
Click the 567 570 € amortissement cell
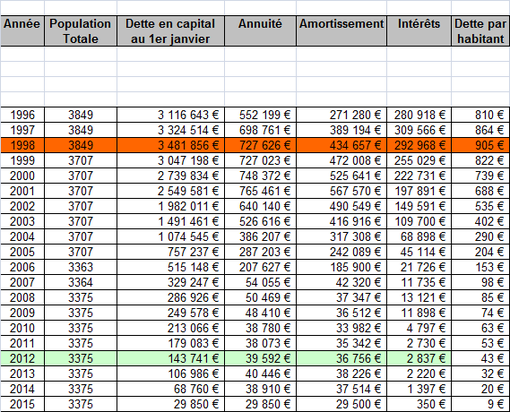[341, 191]
